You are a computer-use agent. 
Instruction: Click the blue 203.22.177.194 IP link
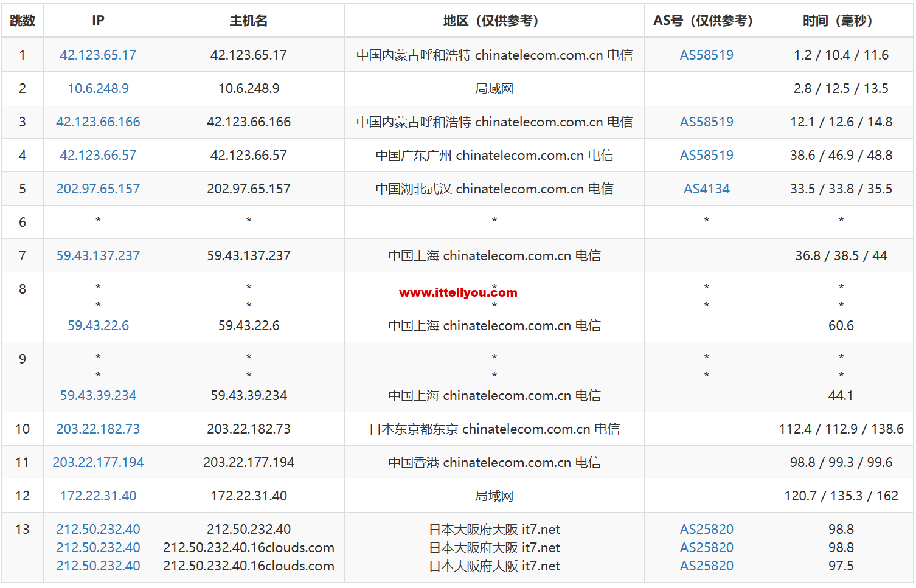pyautogui.click(x=98, y=462)
